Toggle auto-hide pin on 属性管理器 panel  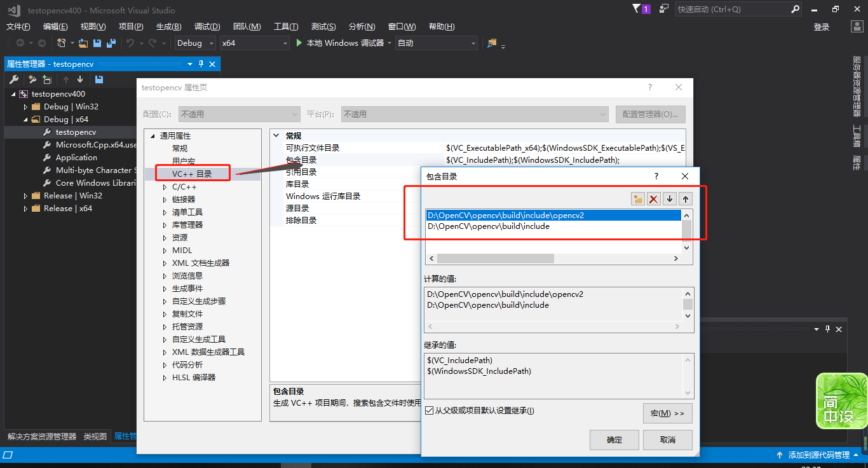pos(200,64)
